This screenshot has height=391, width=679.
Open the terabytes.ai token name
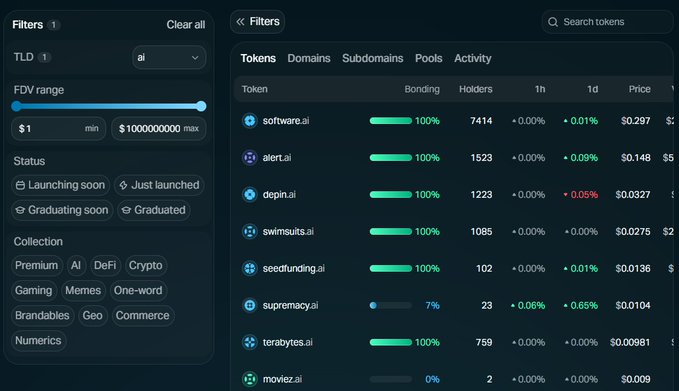coord(288,343)
